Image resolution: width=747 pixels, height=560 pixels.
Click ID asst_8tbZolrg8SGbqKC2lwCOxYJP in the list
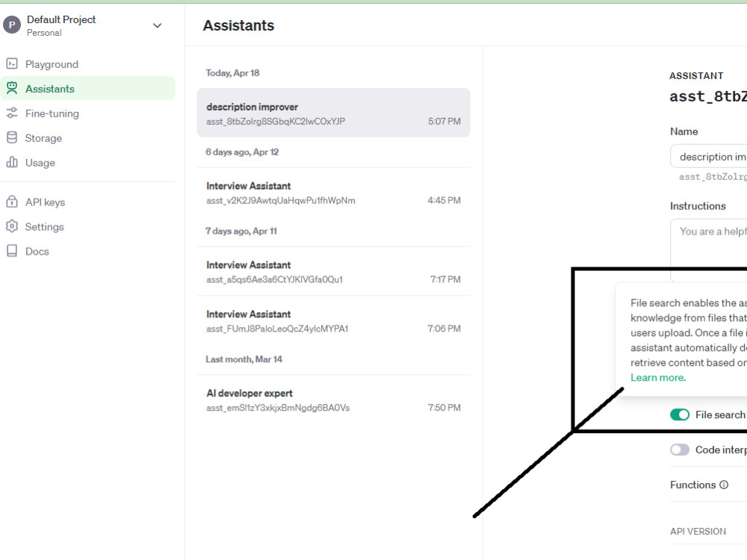276,122
